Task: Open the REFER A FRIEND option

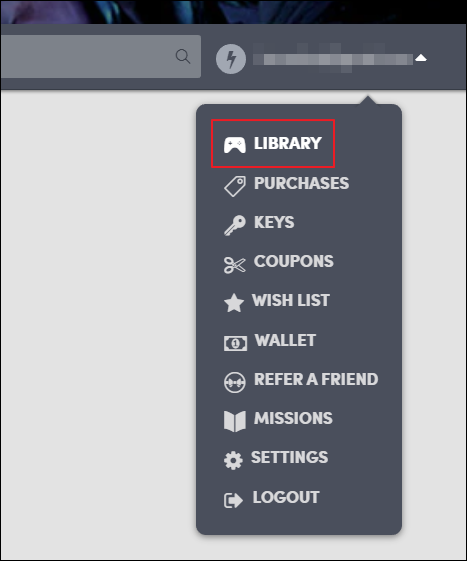Action: pos(316,379)
